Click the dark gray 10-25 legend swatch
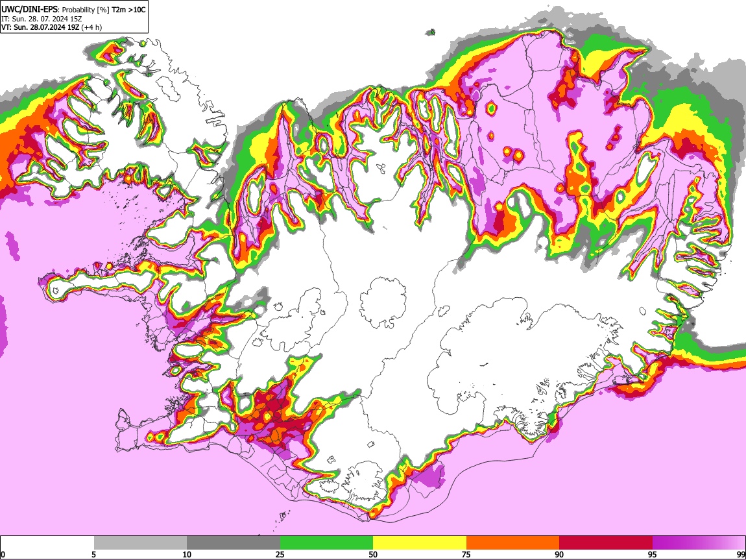 click(x=234, y=543)
